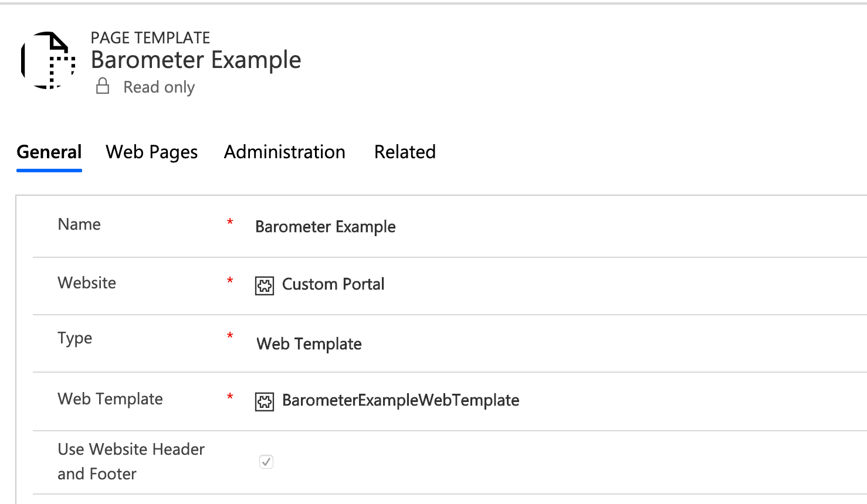Open the Custom Portal website link

click(333, 284)
